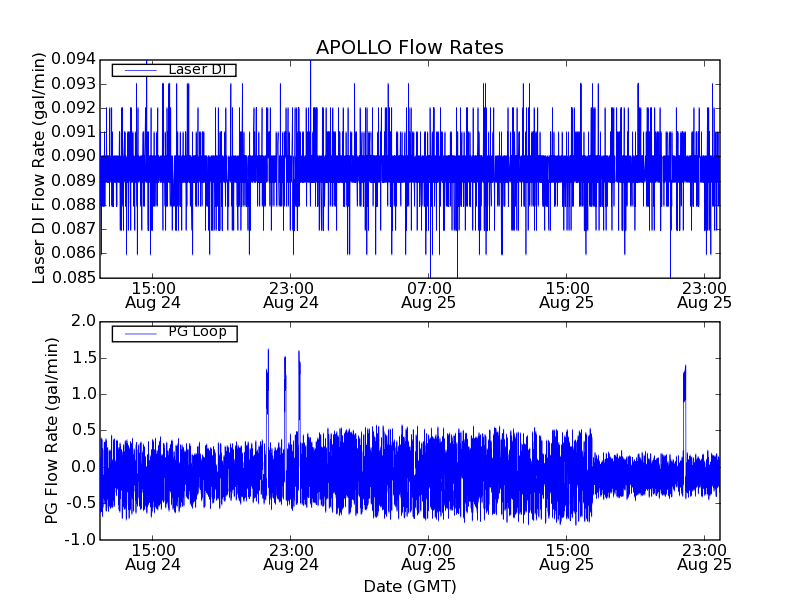Click the -1.0 tick label on PG plot
The height and width of the screenshot is (600, 800).
click(81, 539)
